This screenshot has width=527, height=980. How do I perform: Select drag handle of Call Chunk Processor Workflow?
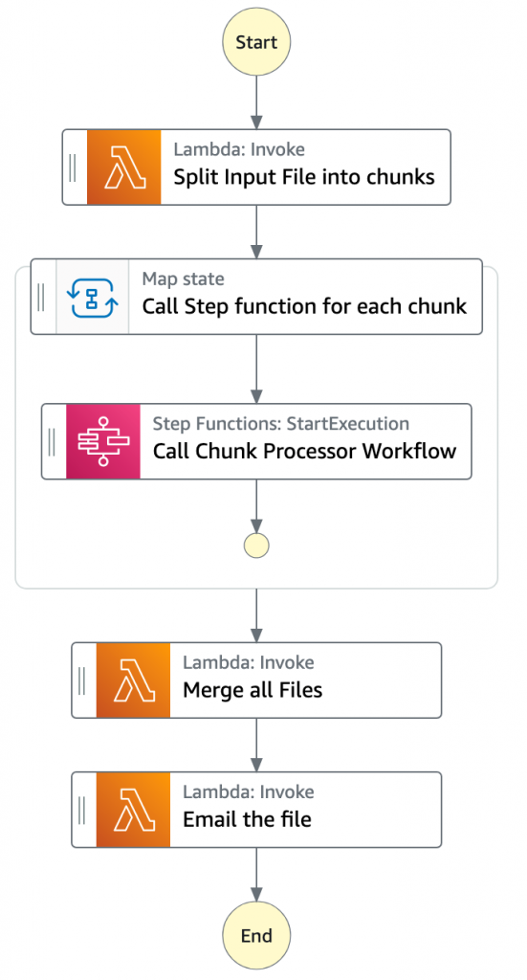[52, 441]
